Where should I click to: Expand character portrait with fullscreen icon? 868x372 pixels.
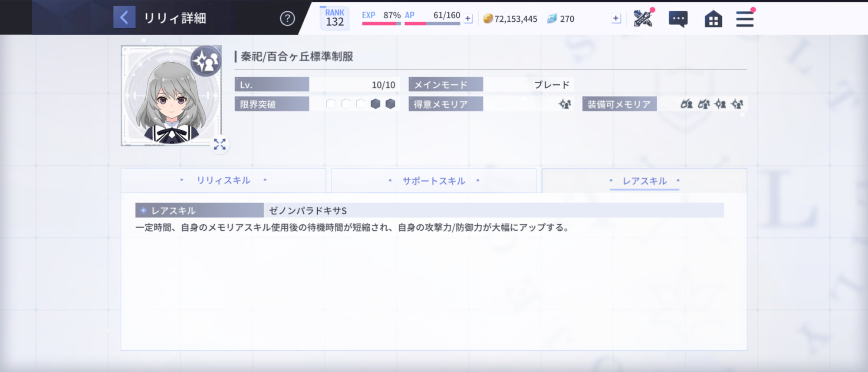220,144
